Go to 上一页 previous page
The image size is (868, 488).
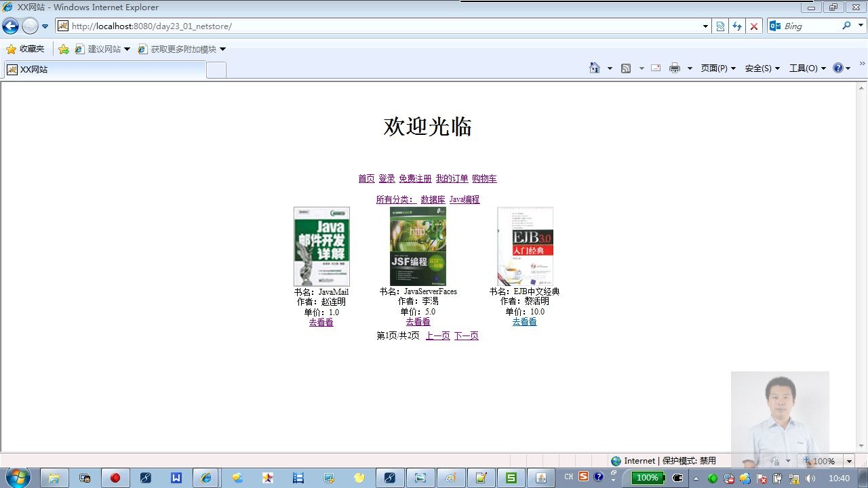tap(438, 336)
